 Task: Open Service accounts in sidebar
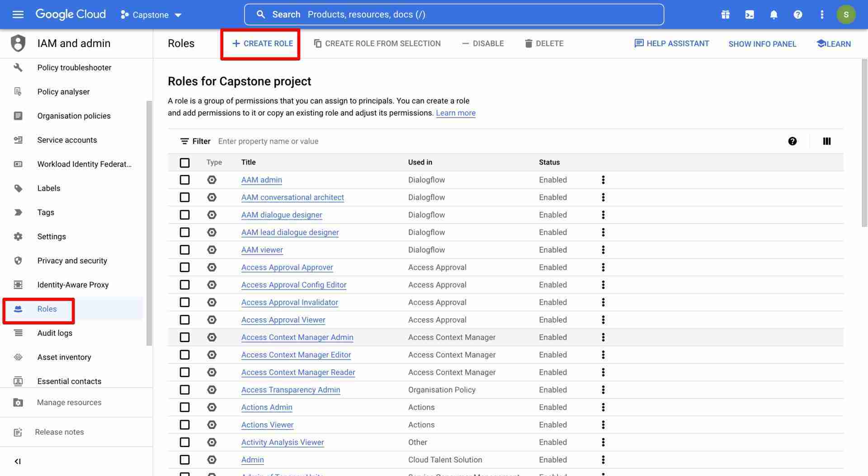pyautogui.click(x=67, y=140)
